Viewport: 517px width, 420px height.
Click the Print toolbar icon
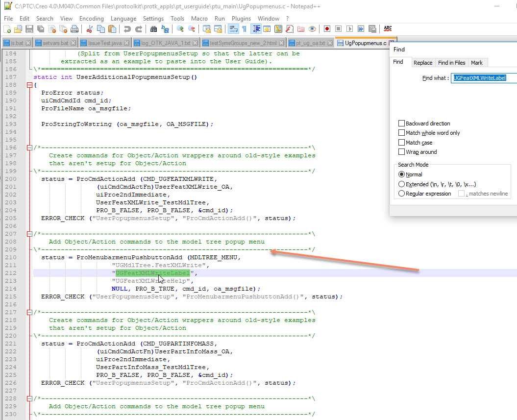click(x=74, y=29)
